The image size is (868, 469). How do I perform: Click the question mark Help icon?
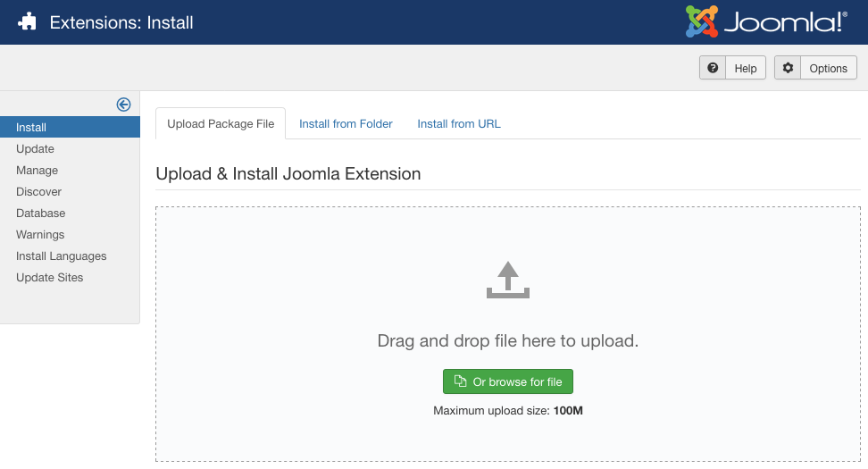(x=713, y=68)
